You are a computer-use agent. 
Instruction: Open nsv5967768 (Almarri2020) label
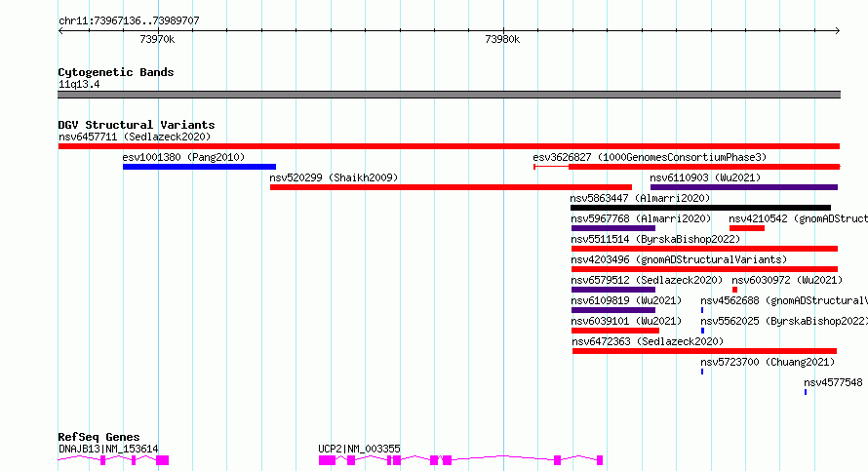point(641,218)
